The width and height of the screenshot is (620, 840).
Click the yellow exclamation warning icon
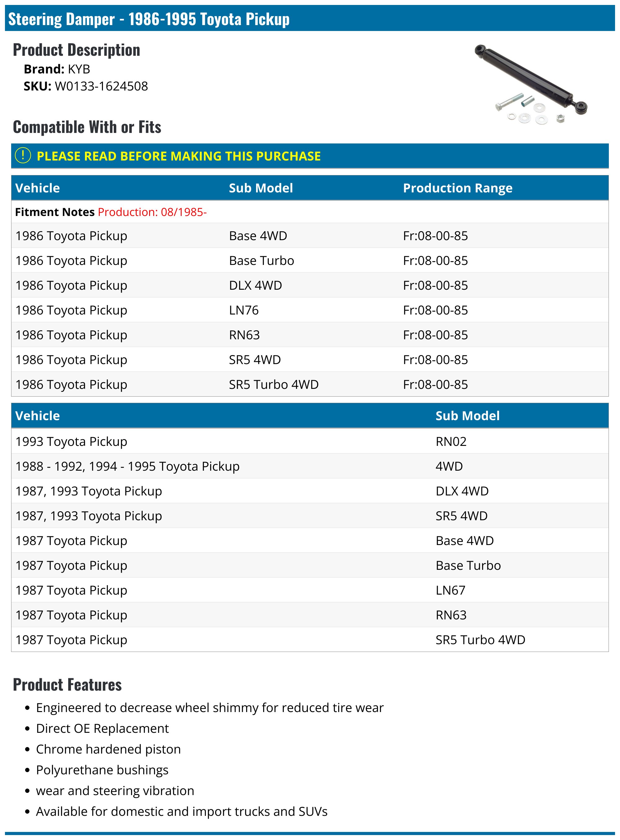[x=23, y=155]
